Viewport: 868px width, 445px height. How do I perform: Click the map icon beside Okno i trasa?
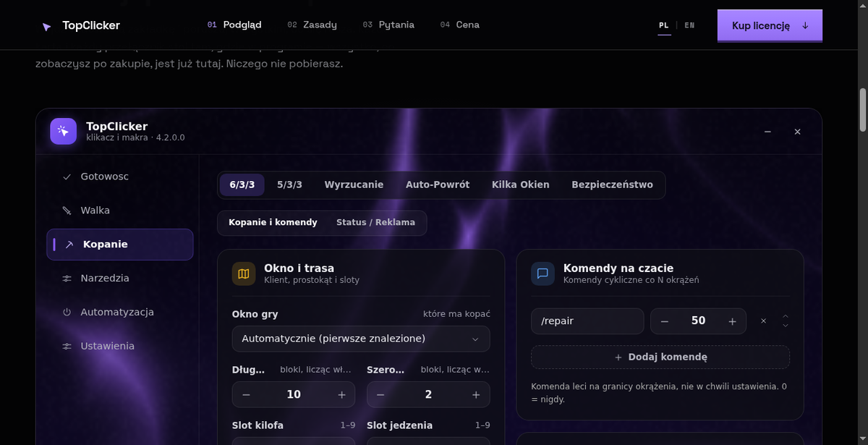click(x=244, y=274)
